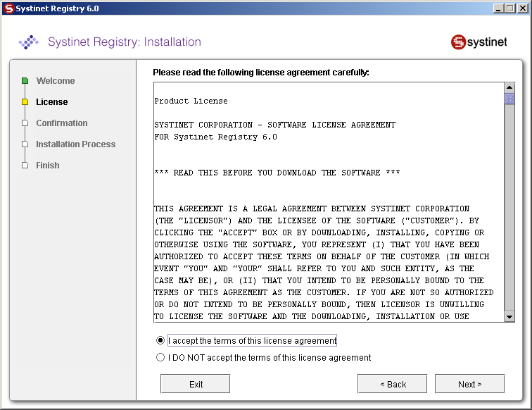Click the purple dots installer logo
The image size is (532, 410).
tap(28, 42)
